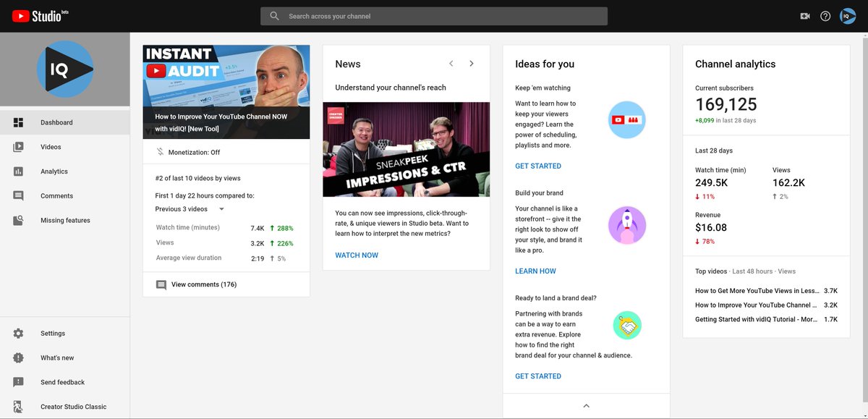The height and width of the screenshot is (419, 868).
Task: Open Missing features menu item
Action: click(65, 220)
